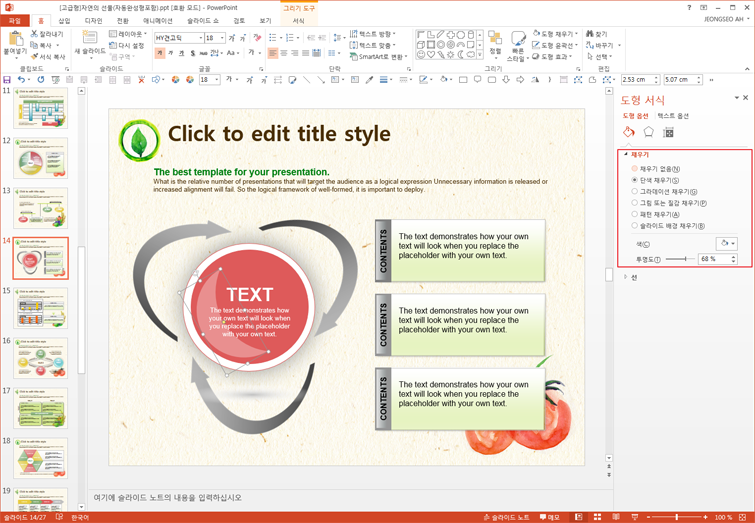
Task: Select No fill (채우기 없음) radio
Action: (635, 169)
